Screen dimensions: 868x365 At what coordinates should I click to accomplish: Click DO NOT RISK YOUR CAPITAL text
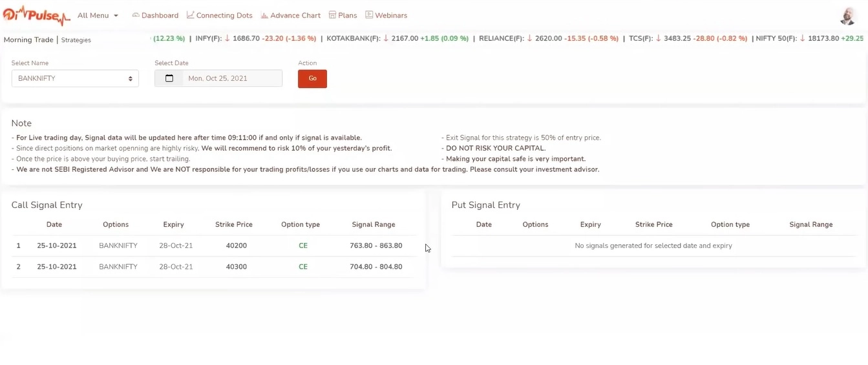point(496,149)
